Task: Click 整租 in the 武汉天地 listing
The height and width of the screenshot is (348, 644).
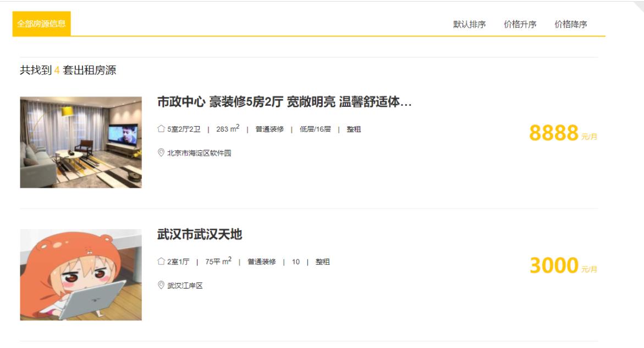Action: (322, 262)
